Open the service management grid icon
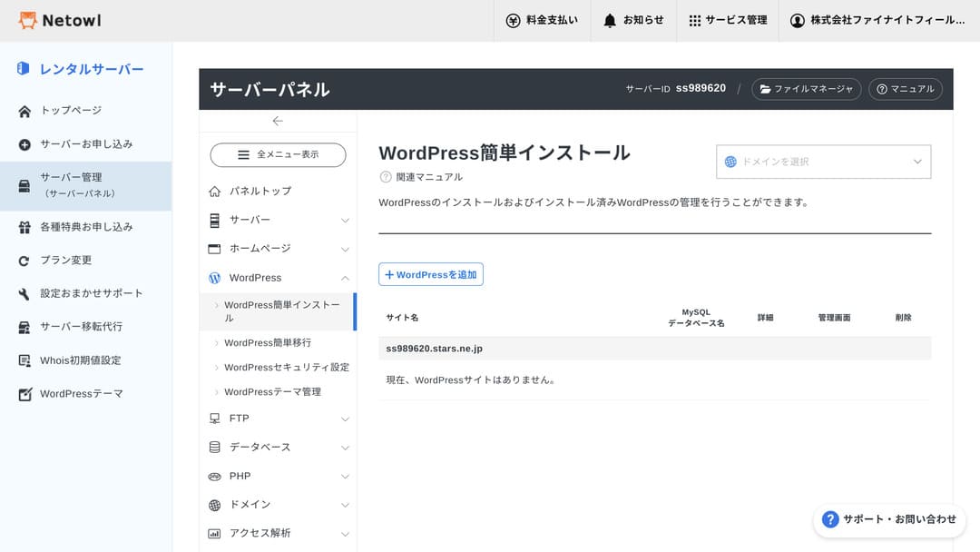This screenshot has width=980, height=552. point(695,20)
